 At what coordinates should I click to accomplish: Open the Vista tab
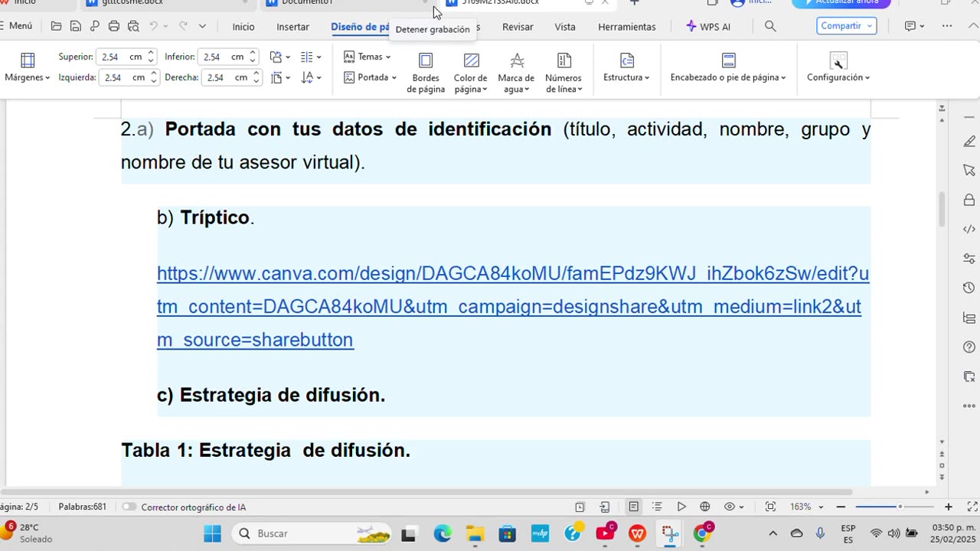[565, 27]
